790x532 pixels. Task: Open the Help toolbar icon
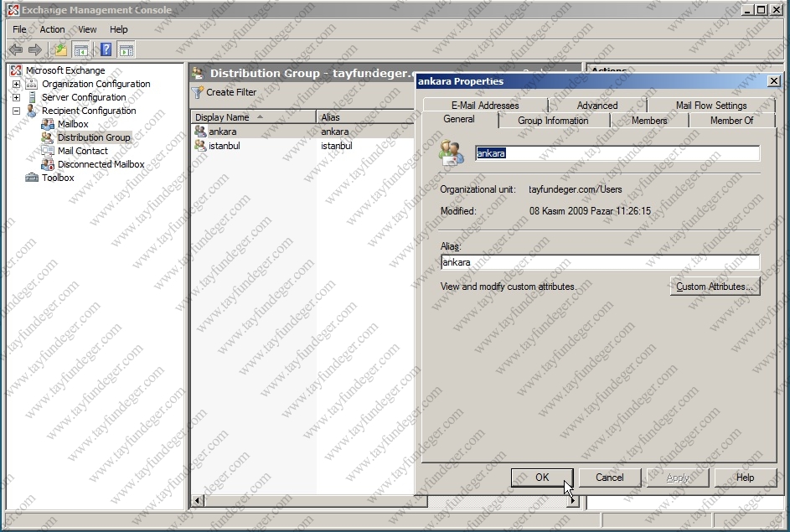tap(106, 49)
